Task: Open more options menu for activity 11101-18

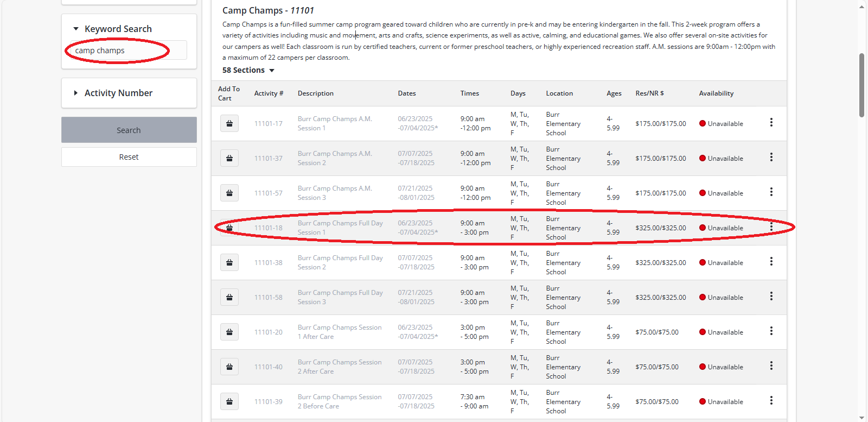Action: coord(771,227)
